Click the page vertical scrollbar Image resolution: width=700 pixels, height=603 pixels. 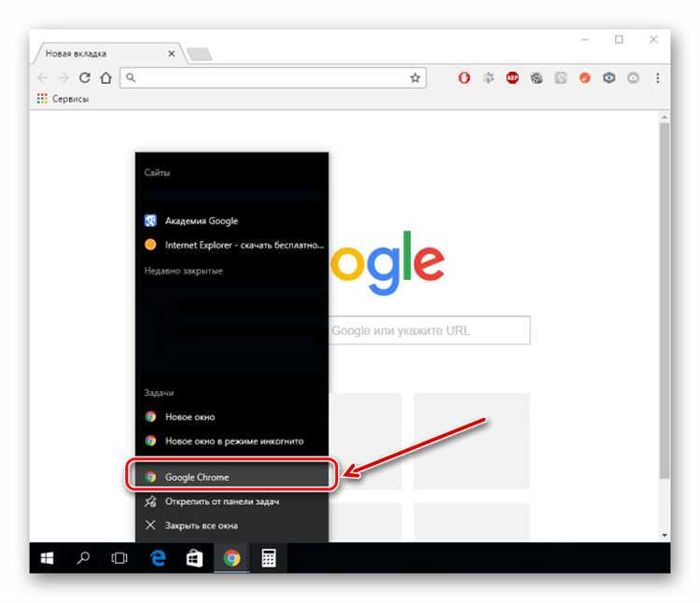(x=665, y=300)
